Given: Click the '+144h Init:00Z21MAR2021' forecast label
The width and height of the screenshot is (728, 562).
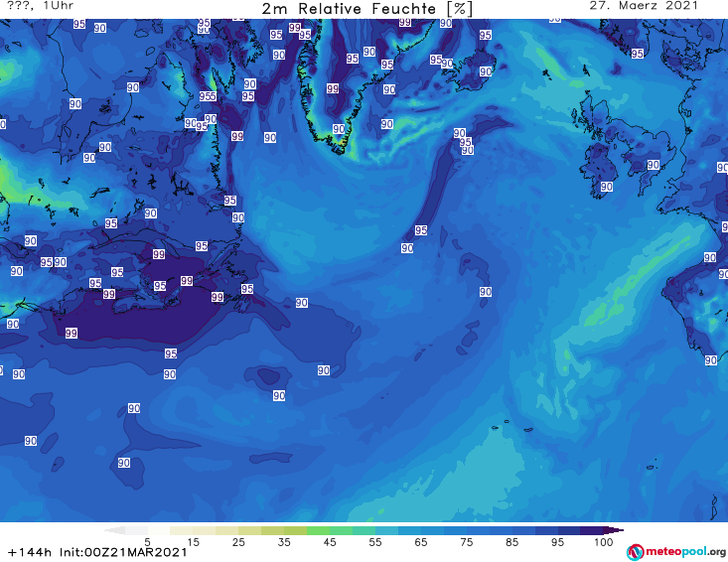Looking at the screenshot, I should click(97, 552).
